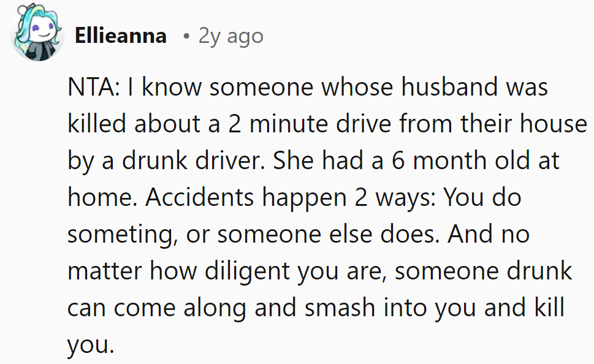Click the word "husband" in first line
594x364 pixels.
pyautogui.click(x=450, y=88)
